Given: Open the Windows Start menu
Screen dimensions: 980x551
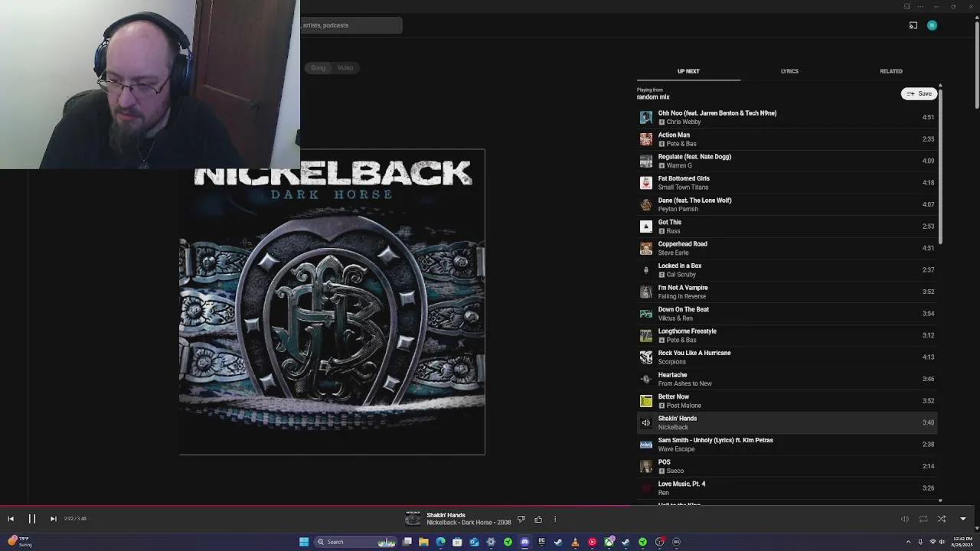Looking at the screenshot, I should tap(304, 542).
